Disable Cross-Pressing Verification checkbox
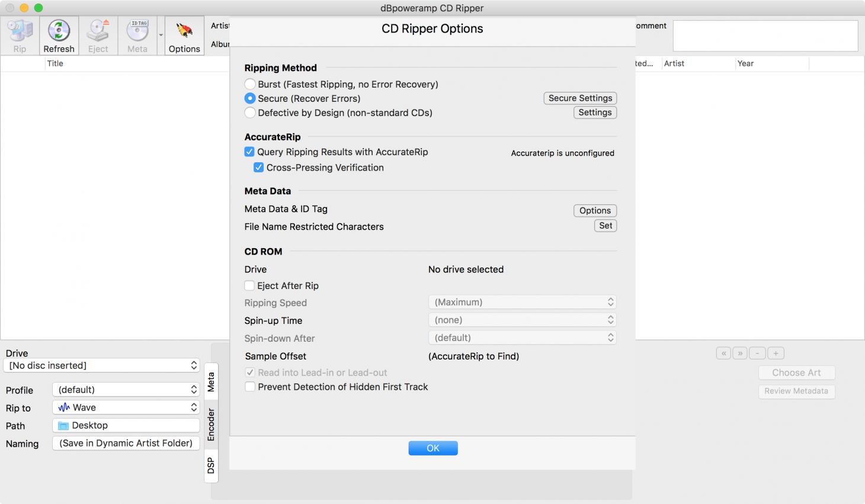 pos(259,168)
